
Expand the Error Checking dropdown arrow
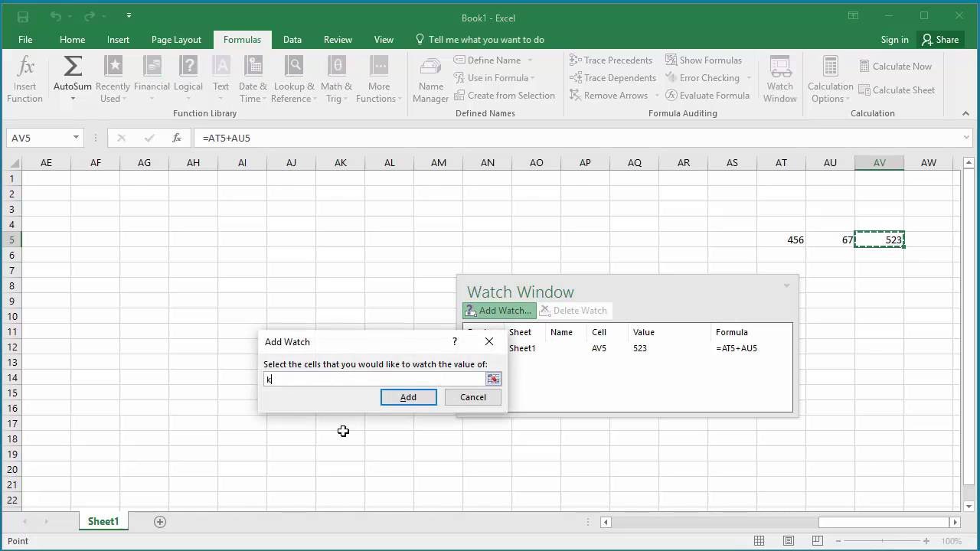(x=749, y=77)
